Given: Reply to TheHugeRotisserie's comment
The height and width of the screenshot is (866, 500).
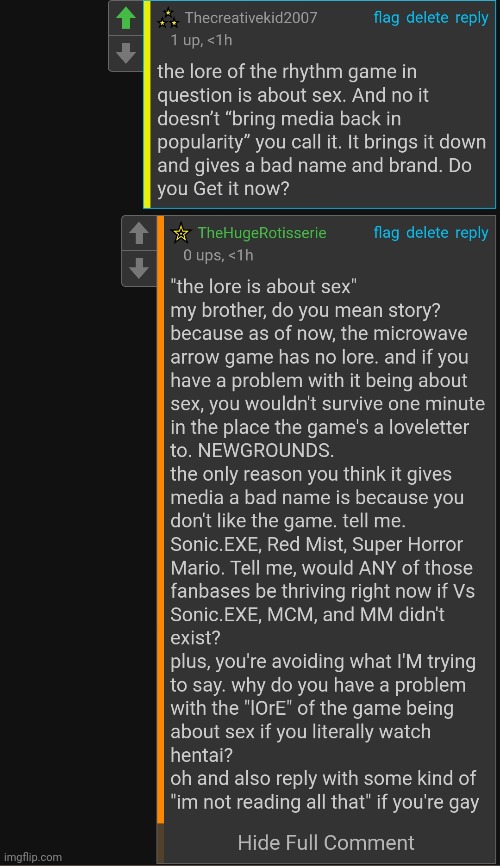Looking at the screenshot, I should click(x=472, y=233).
